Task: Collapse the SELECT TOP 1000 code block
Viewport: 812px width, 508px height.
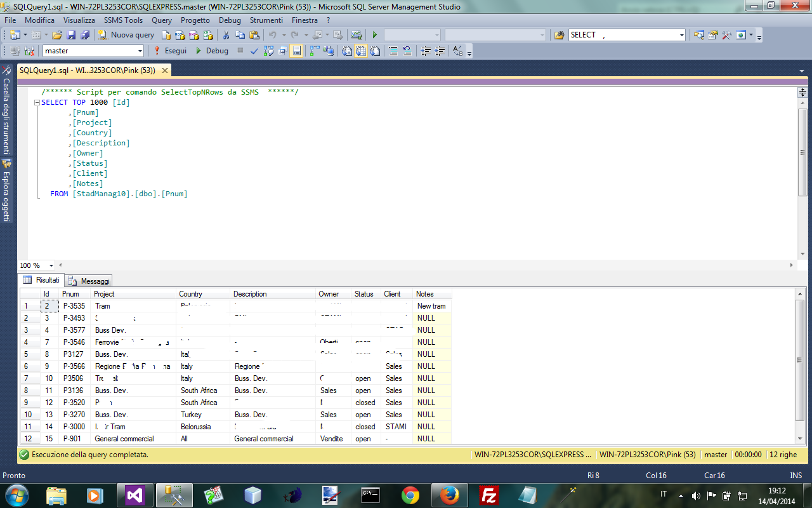Action: [x=37, y=103]
